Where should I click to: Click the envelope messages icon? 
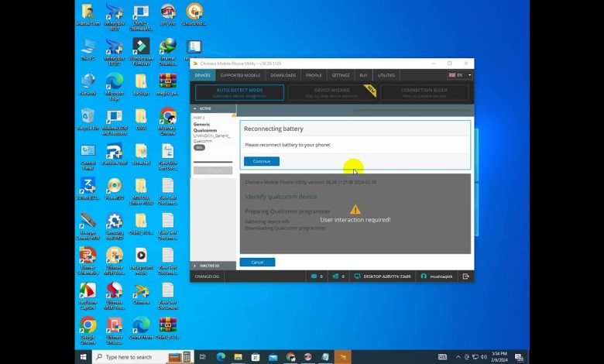coord(314,276)
